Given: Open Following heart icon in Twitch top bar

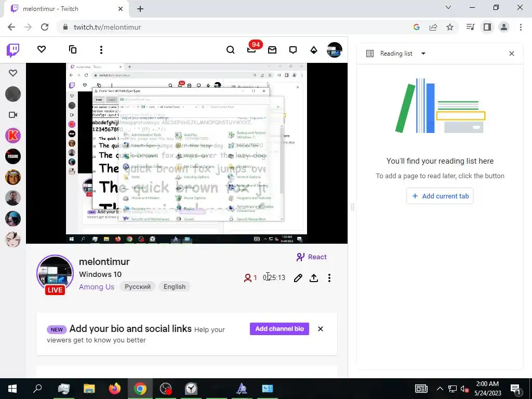Looking at the screenshot, I should pos(42,49).
